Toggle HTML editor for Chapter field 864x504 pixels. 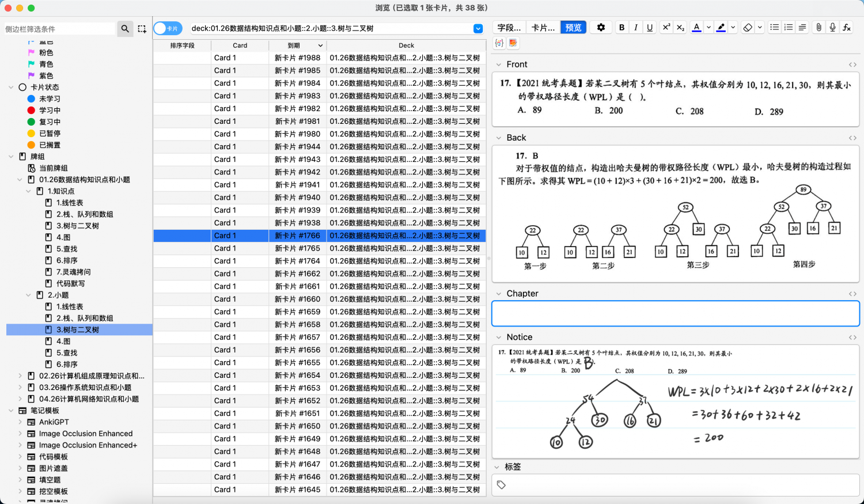coord(852,294)
